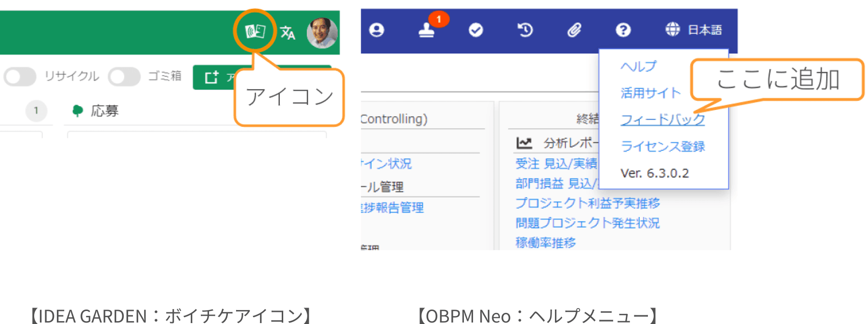Toggle the ゴミ箱 switch
Image resolution: width=868 pixels, height=324 pixels.
tap(124, 76)
